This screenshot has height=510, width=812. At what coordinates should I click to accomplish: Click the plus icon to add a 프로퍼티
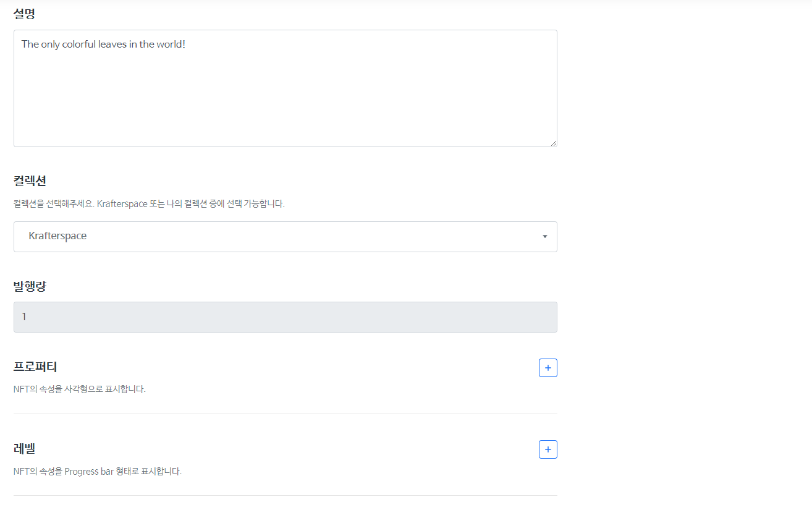click(x=548, y=367)
